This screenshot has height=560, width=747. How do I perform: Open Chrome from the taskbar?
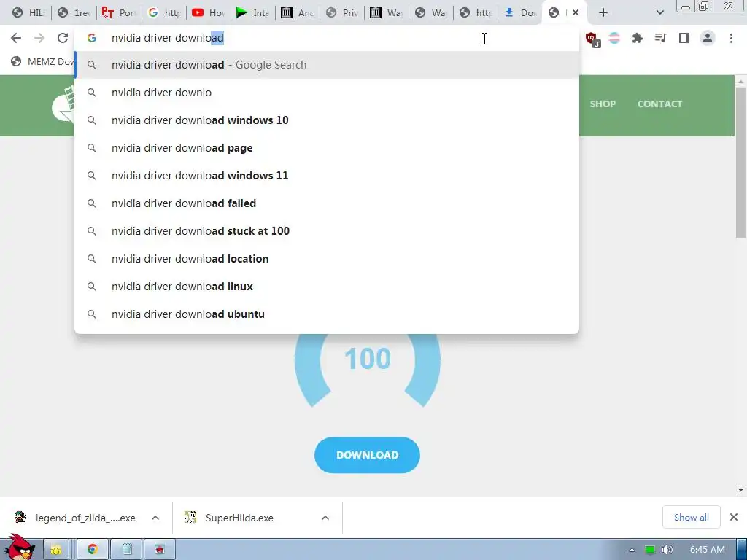93,550
